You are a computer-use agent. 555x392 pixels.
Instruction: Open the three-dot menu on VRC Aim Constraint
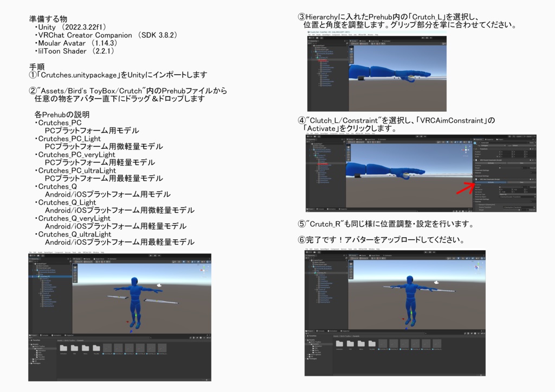[535, 179]
